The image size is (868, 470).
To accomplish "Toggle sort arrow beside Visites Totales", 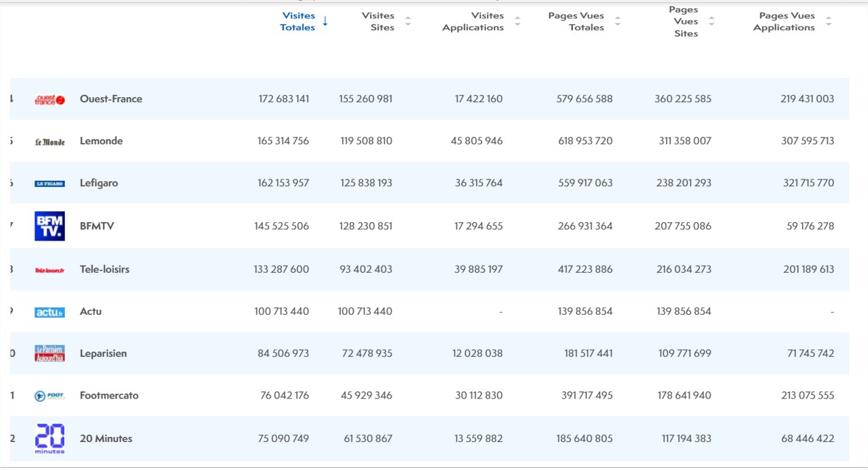I will pos(325,21).
